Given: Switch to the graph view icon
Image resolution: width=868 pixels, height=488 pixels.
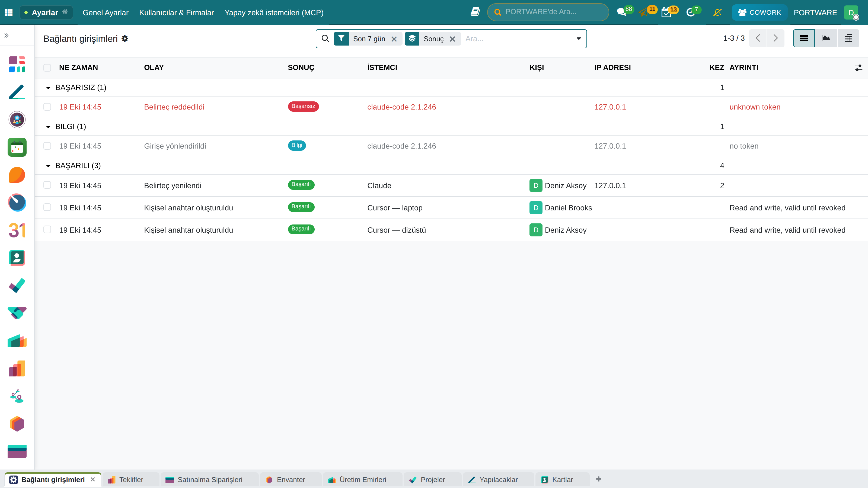Looking at the screenshot, I should [826, 38].
